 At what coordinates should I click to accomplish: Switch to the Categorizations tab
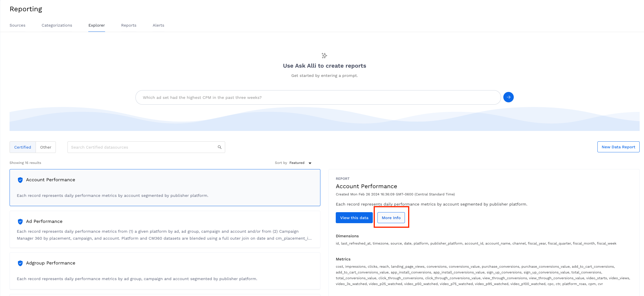[x=57, y=25]
